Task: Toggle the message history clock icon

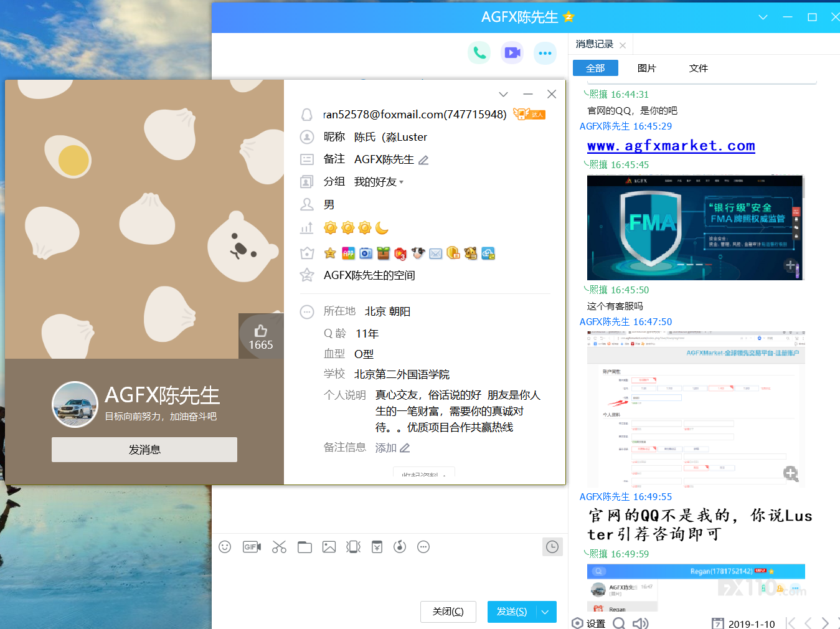Action: [x=552, y=547]
